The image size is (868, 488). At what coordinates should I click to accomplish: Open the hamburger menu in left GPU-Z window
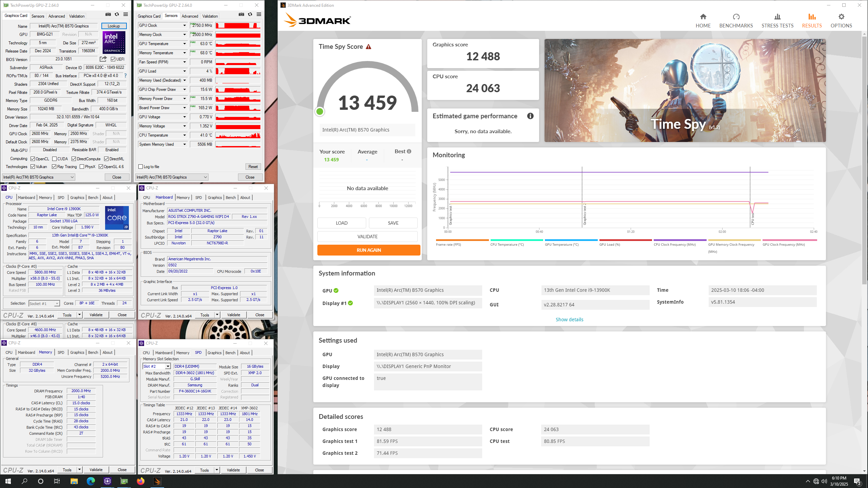click(125, 14)
